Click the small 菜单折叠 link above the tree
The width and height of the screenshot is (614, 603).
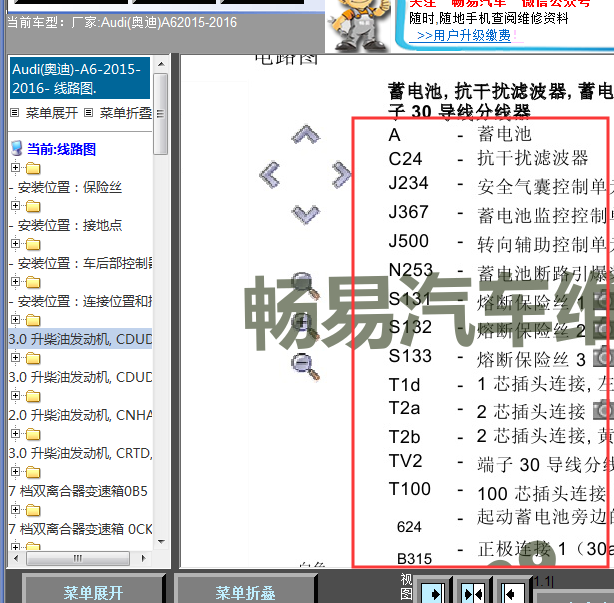126,113
